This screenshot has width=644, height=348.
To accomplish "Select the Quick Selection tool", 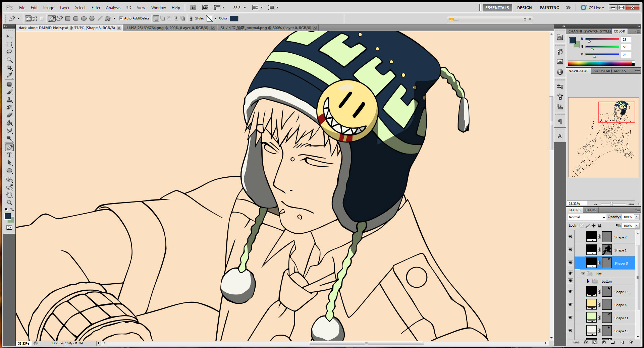I will click(9, 60).
